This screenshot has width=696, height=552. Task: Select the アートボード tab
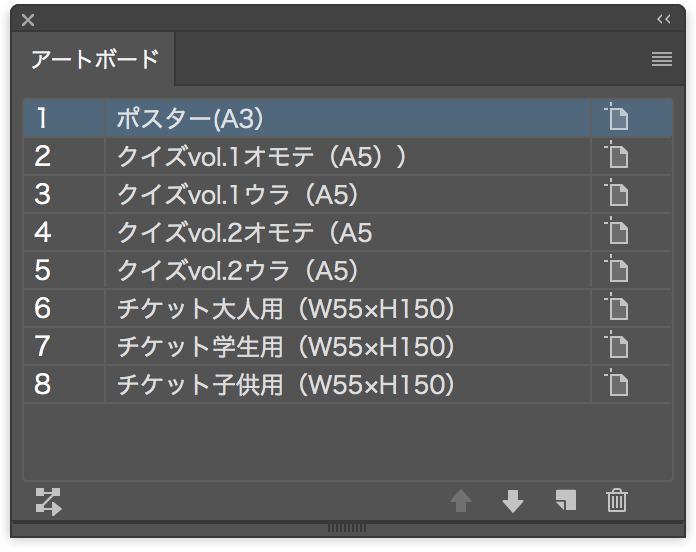(94, 59)
